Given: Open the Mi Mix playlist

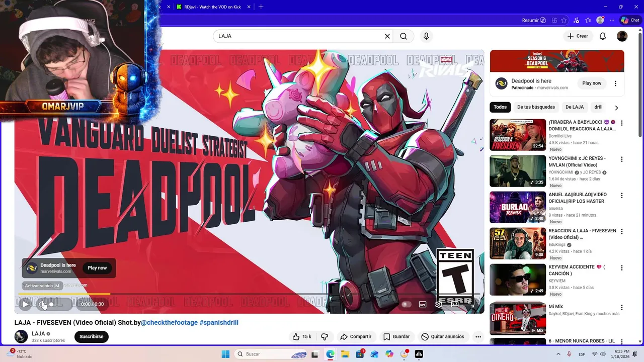Looking at the screenshot, I should 518,318.
